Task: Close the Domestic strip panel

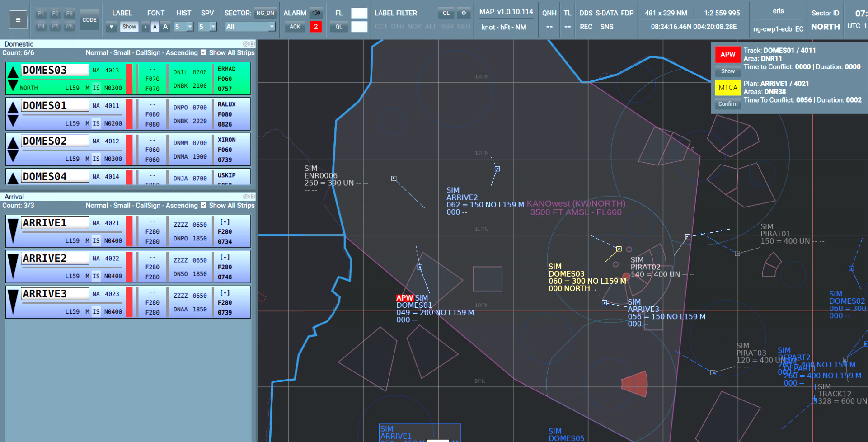Action: click(252, 44)
